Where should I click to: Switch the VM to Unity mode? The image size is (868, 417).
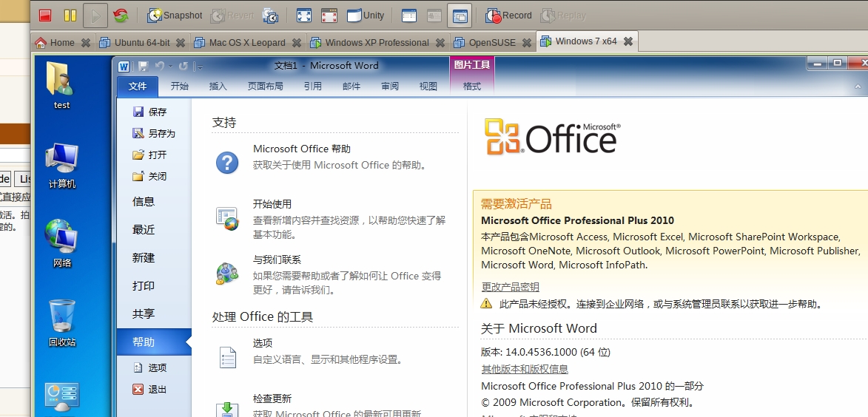coord(366,16)
